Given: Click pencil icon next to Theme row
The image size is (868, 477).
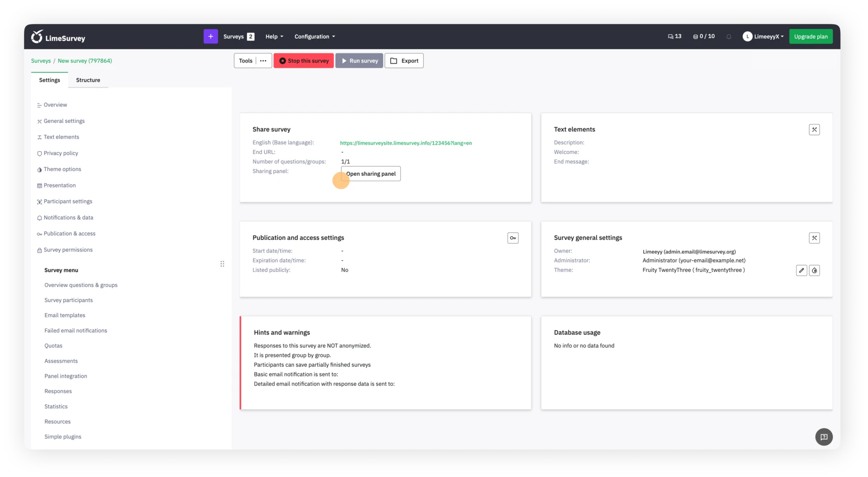Looking at the screenshot, I should pos(801,270).
